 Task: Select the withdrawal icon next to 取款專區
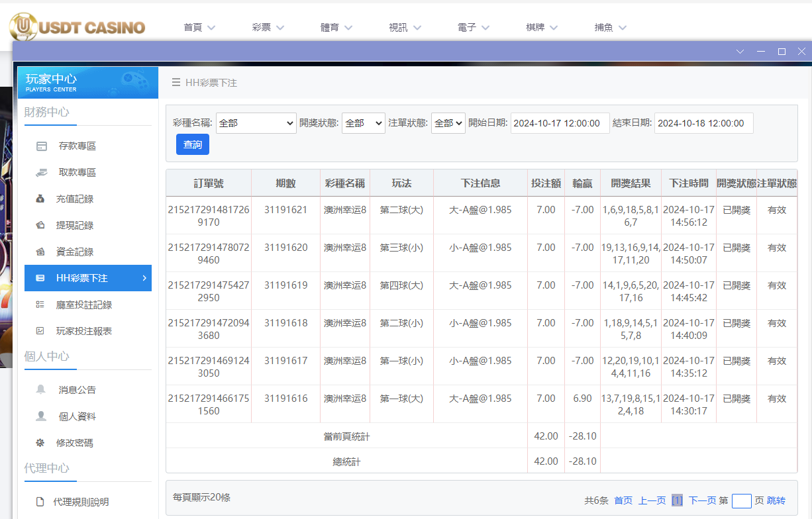[41, 172]
